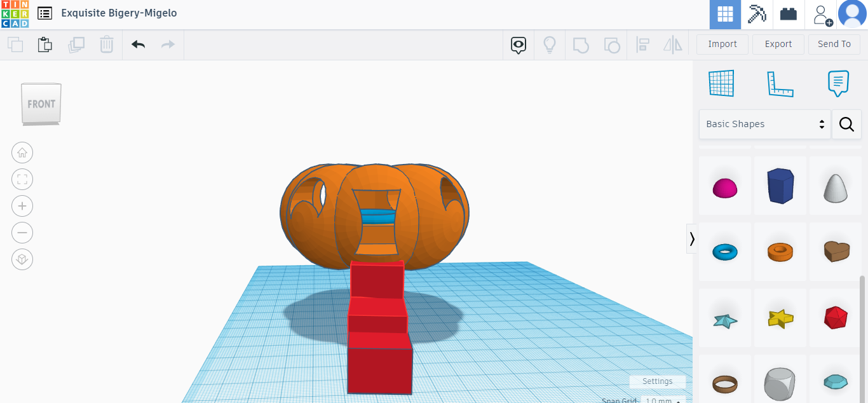Select the pink paraboloid shape

pyautogui.click(x=725, y=186)
